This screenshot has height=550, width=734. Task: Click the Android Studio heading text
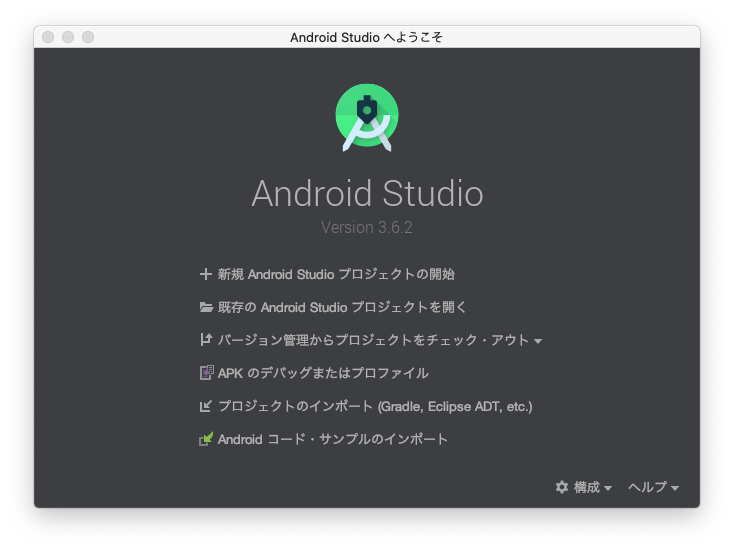click(367, 193)
